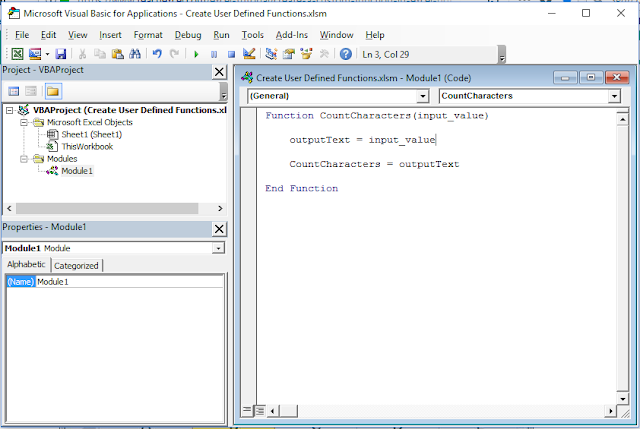Open Visual Basic Help question icon
Viewport: 640px width, 429px height.
click(345, 54)
